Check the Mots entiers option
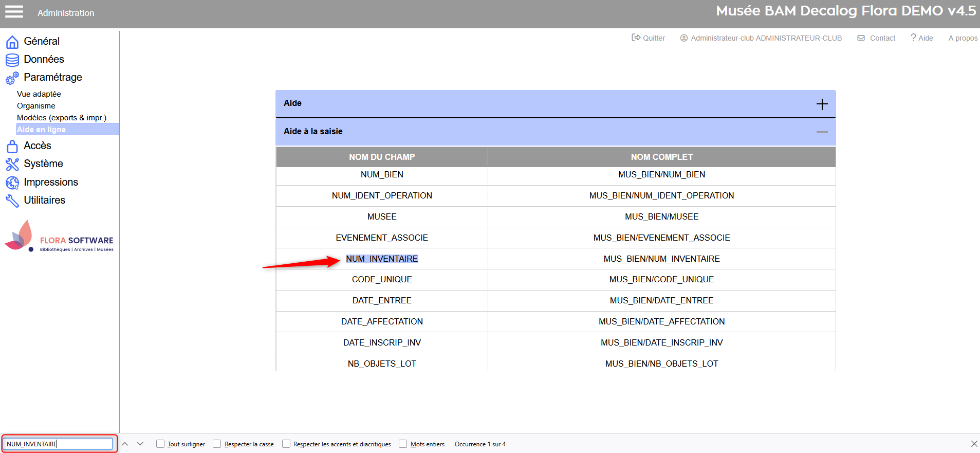The image size is (980, 453). (403, 444)
